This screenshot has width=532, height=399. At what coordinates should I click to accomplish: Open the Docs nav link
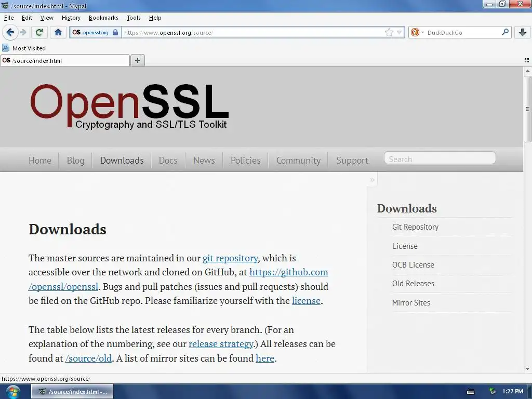pyautogui.click(x=168, y=160)
